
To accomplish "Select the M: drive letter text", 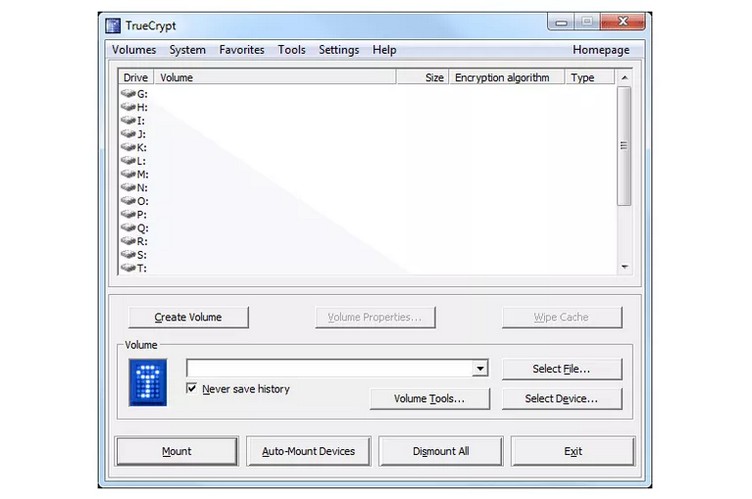I will coord(143,175).
